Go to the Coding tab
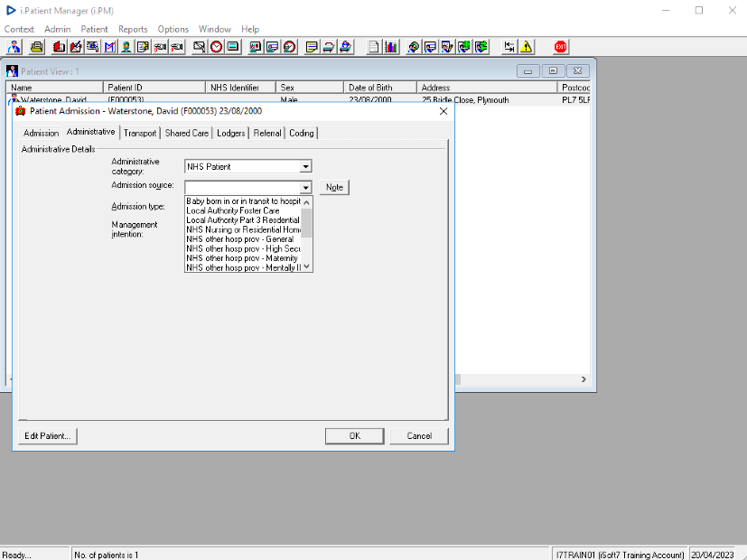This screenshot has width=747, height=560. click(x=302, y=134)
